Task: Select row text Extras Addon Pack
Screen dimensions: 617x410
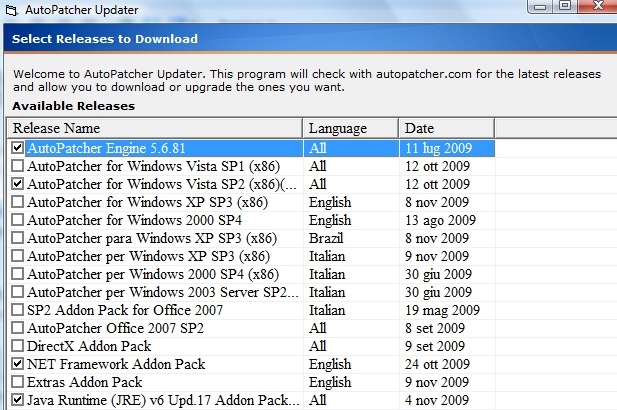Action: [x=85, y=382]
